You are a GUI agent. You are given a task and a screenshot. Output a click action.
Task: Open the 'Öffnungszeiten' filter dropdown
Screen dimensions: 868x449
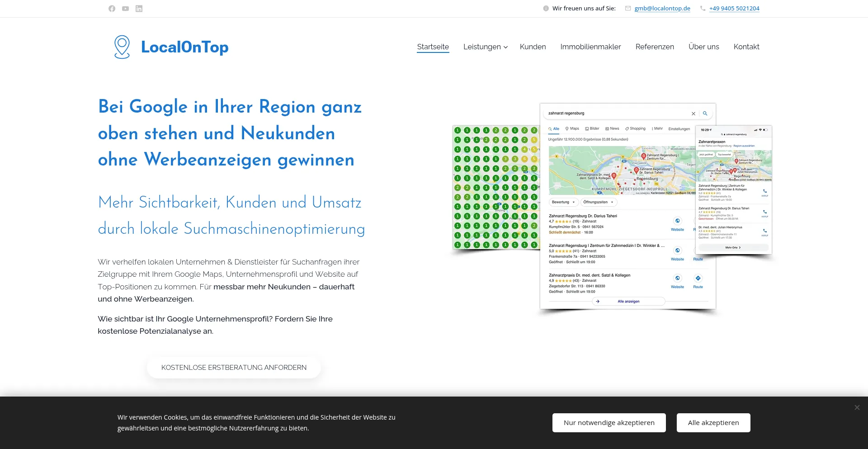(x=599, y=202)
